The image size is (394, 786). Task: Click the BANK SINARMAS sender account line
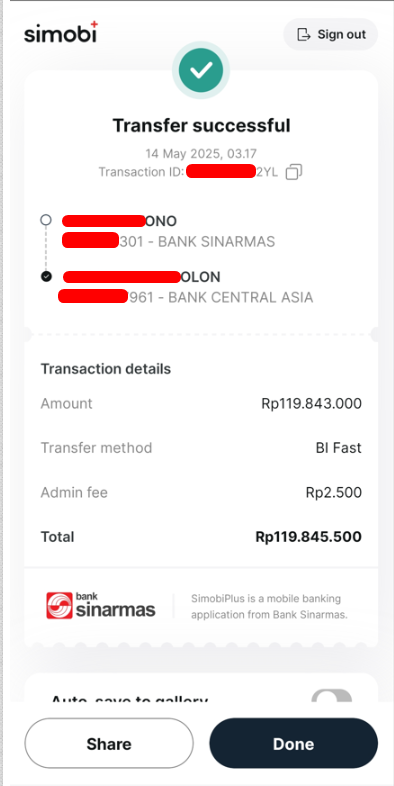pyautogui.click(x=168, y=242)
